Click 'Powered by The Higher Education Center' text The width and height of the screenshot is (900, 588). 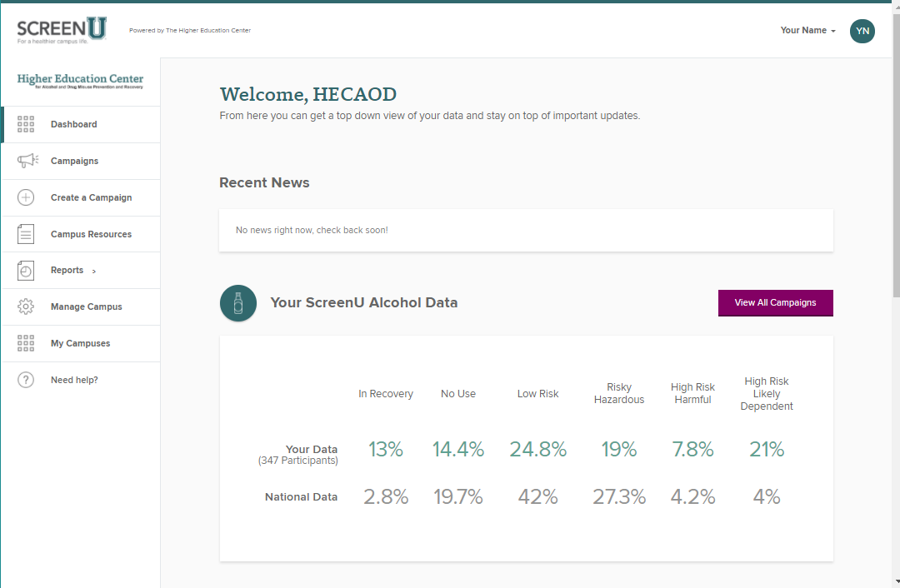pos(190,31)
